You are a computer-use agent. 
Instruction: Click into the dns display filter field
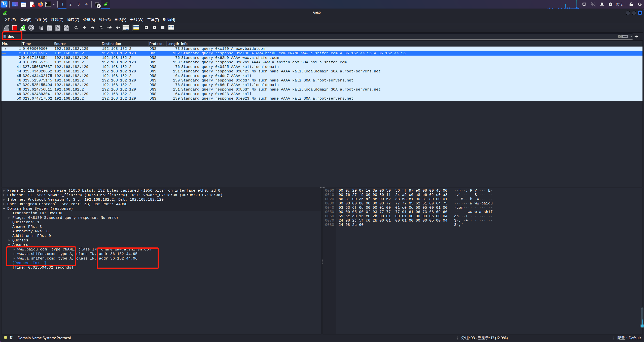(x=312, y=36)
